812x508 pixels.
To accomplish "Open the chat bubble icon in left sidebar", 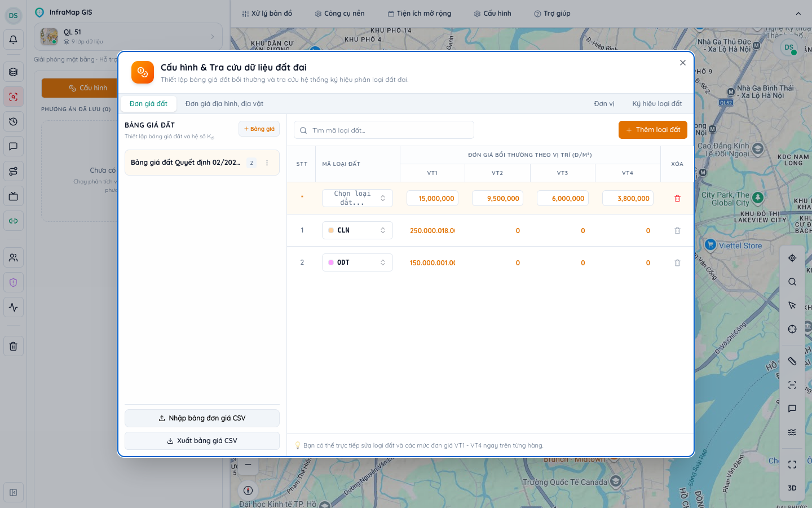I will click(14, 146).
